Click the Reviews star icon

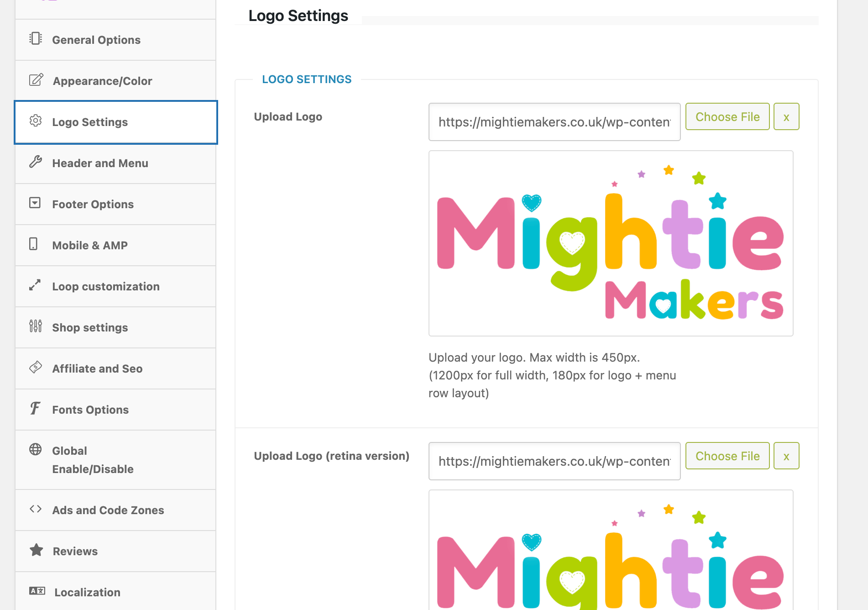pyautogui.click(x=37, y=550)
